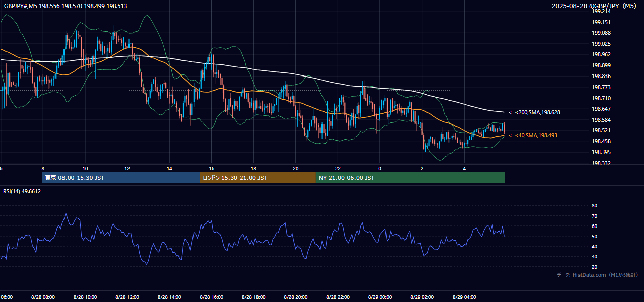Image resolution: width=644 pixels, height=302 pixels.
Task: Click hour tick 2 under price chart
Action: click(x=422, y=168)
